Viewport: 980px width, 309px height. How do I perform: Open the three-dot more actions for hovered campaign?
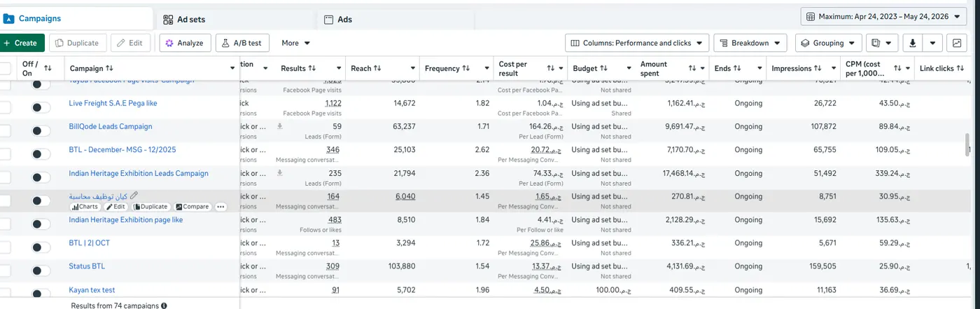tap(221, 207)
